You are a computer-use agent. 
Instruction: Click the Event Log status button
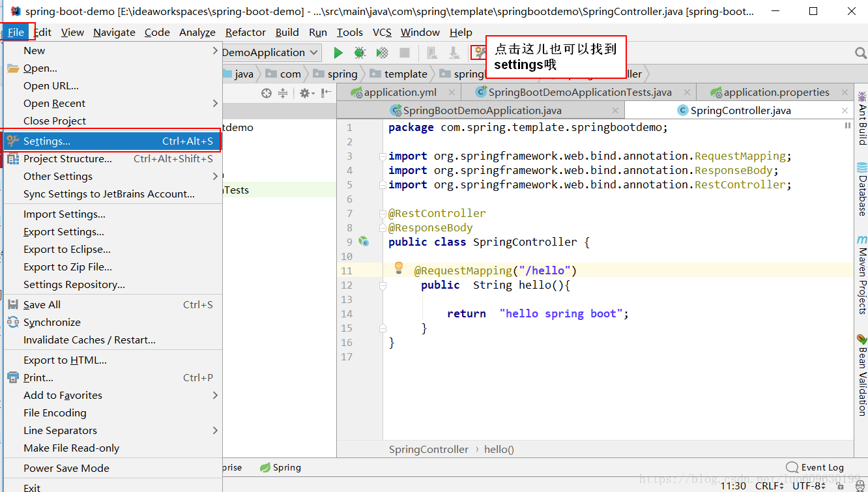tap(815, 467)
